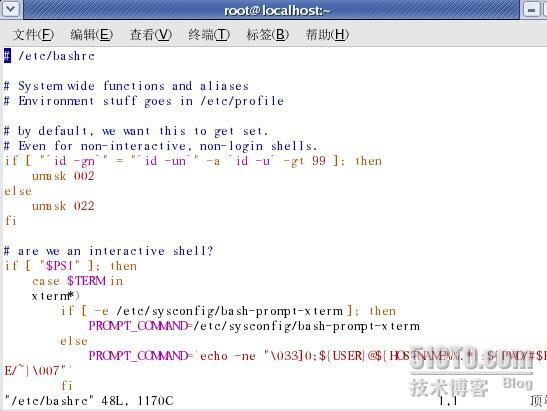Open the 文件(F) menu
The height and width of the screenshot is (411, 547).
[x=33, y=35]
